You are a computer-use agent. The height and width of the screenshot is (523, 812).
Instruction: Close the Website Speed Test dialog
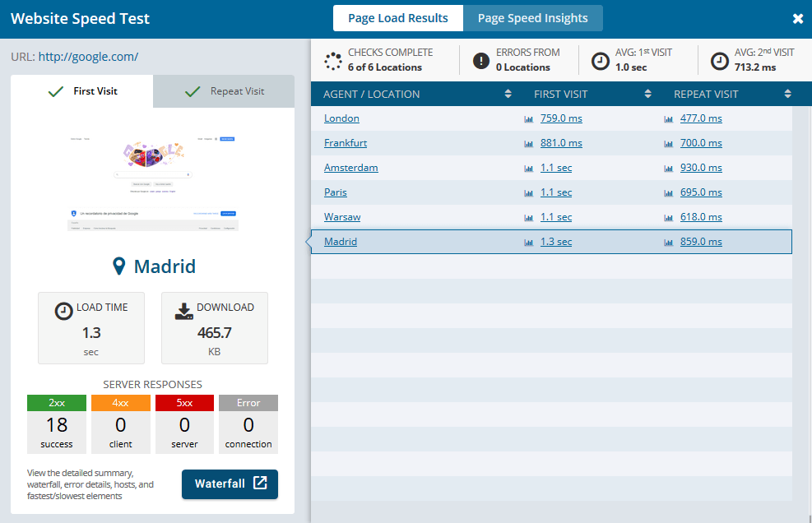797,19
